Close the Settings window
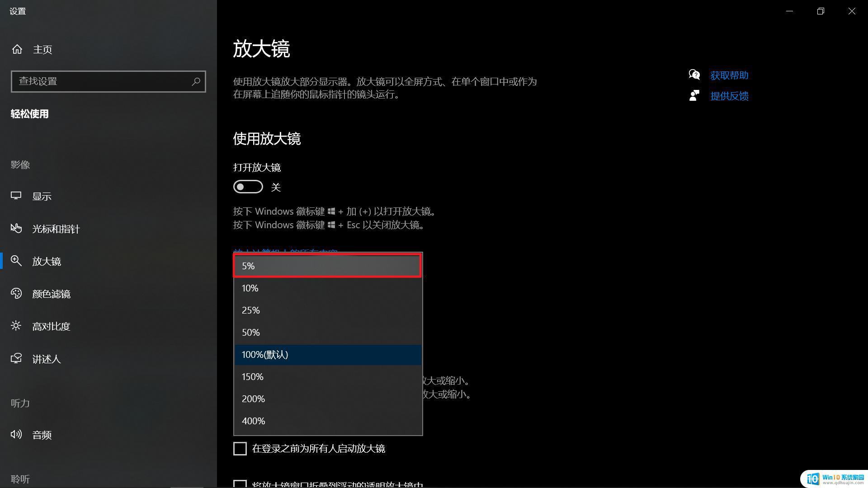 coord(852,11)
